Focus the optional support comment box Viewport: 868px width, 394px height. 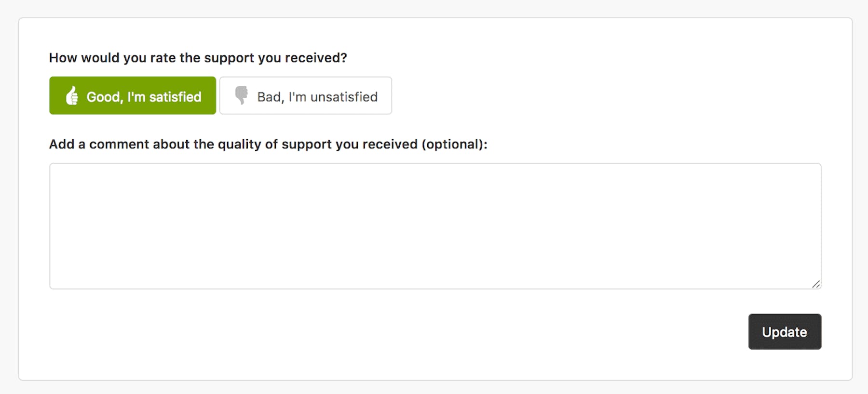pyautogui.click(x=435, y=226)
